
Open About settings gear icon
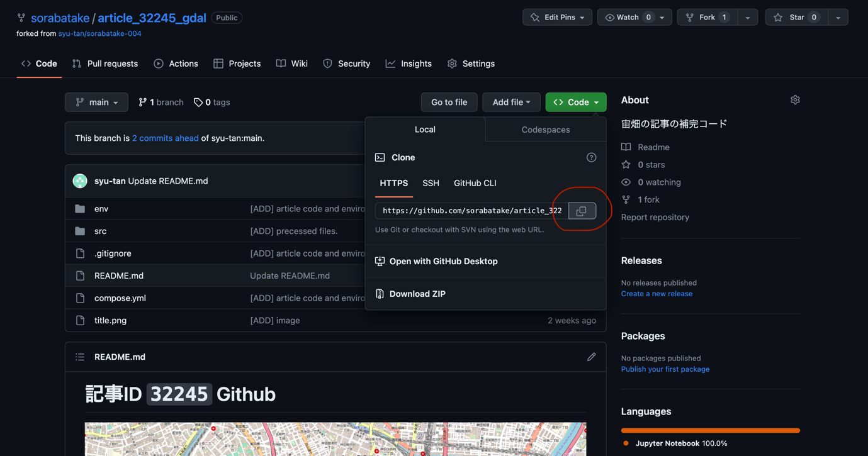[795, 100]
